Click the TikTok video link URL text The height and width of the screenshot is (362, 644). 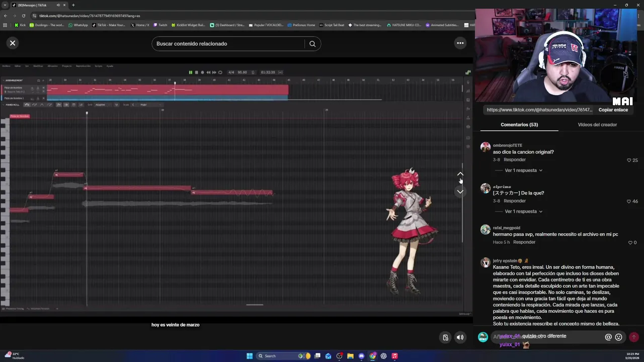point(539,110)
